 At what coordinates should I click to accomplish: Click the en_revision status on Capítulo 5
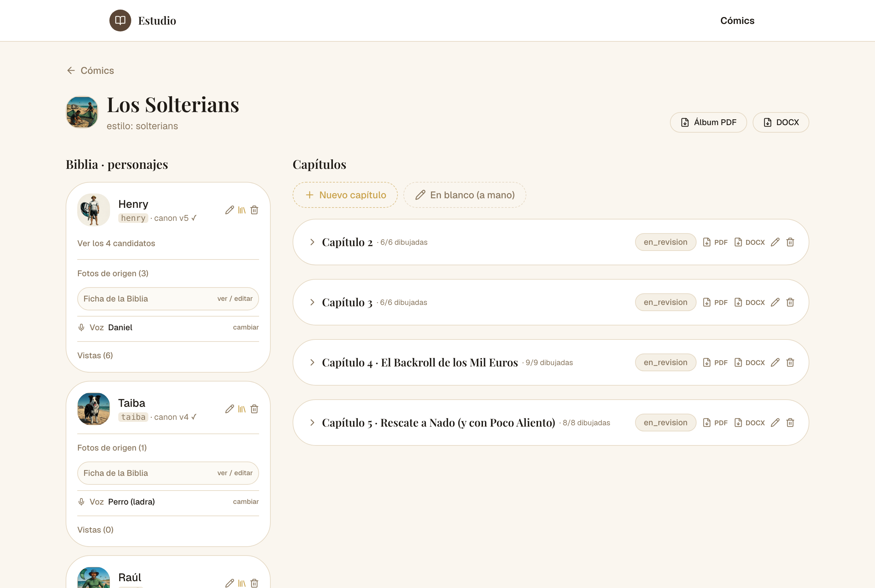click(665, 423)
